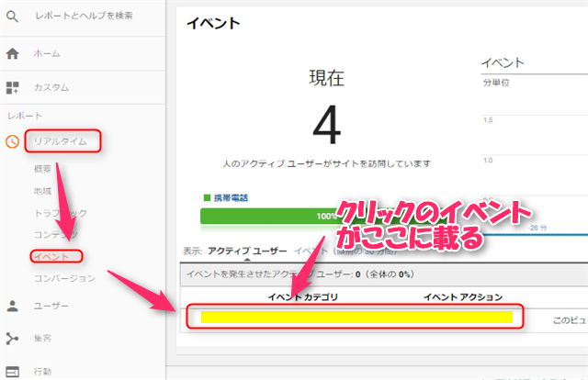
Task: Open the ホーム menu item
Action: (47, 53)
